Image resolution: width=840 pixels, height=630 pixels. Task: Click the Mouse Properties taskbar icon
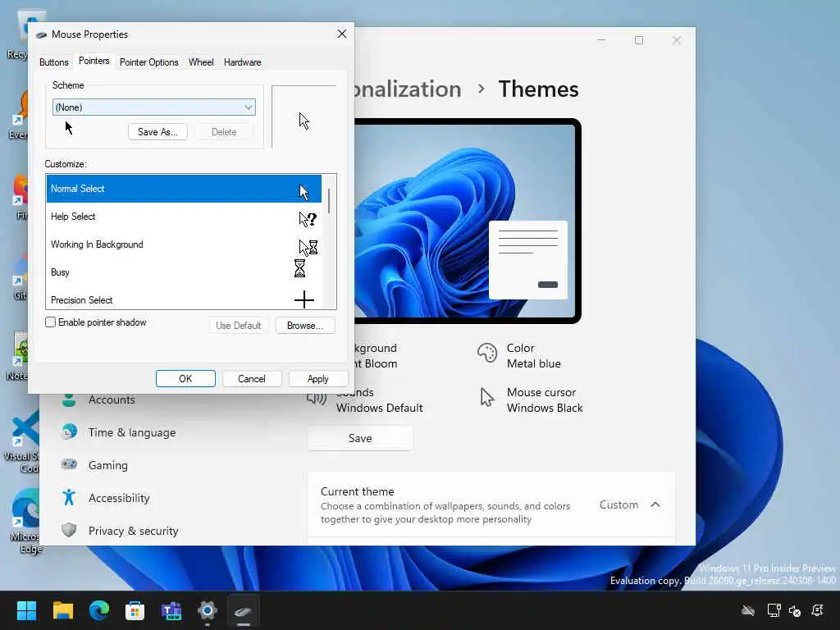243,610
